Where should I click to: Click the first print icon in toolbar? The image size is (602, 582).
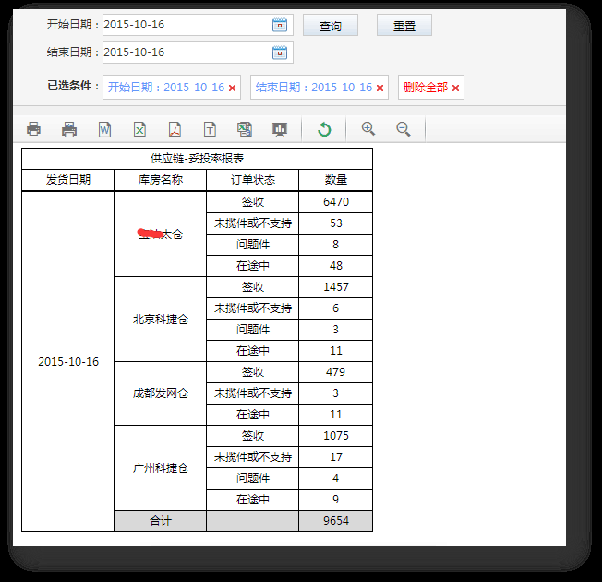34,129
